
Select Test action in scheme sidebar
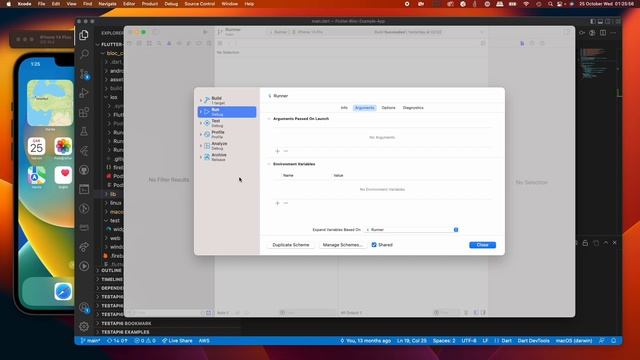[x=227, y=123]
